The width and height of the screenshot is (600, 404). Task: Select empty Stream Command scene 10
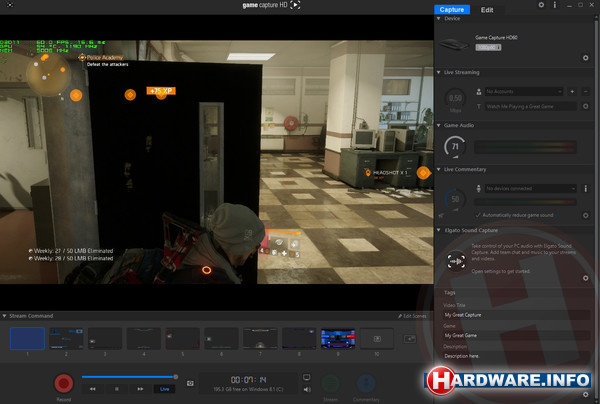pos(377,339)
